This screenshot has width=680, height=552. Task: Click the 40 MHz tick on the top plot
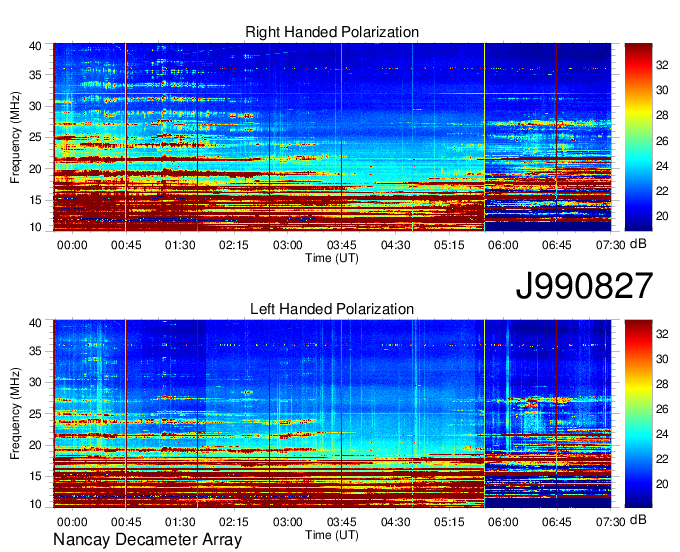pyautogui.click(x=36, y=46)
